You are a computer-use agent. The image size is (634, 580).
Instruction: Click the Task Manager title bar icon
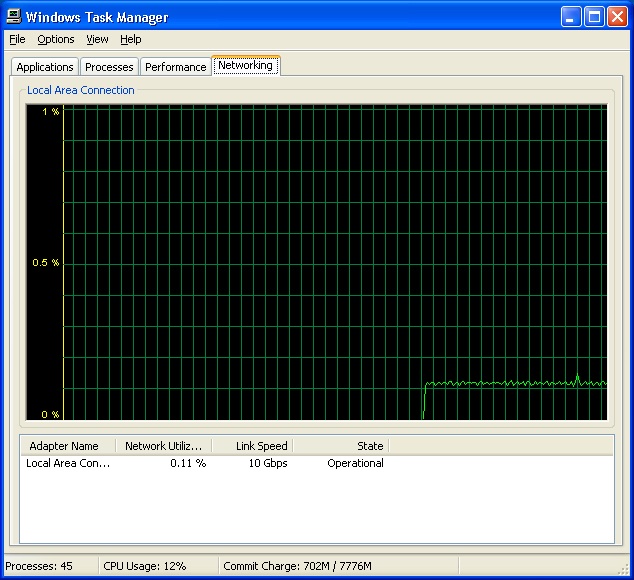click(x=14, y=17)
